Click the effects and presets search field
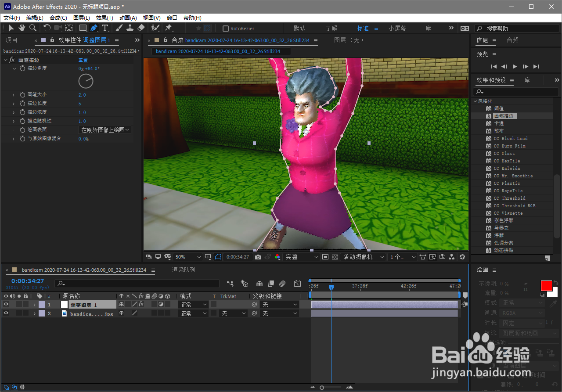Screen dimensions: 562x392 tap(515, 91)
